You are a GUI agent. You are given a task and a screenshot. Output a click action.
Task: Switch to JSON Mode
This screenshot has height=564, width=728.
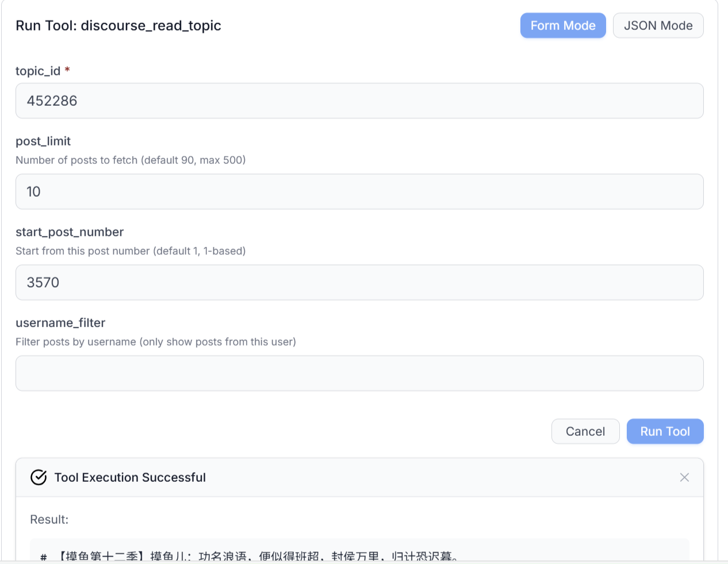pyautogui.click(x=658, y=26)
